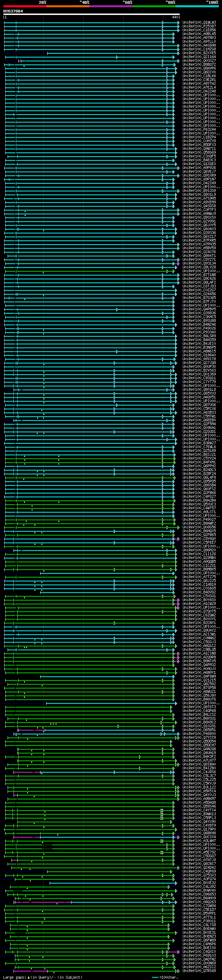This screenshot has width=222, height=980.
Task: Select hit UniRef100_Q21215
Action: [x=199, y=680]
